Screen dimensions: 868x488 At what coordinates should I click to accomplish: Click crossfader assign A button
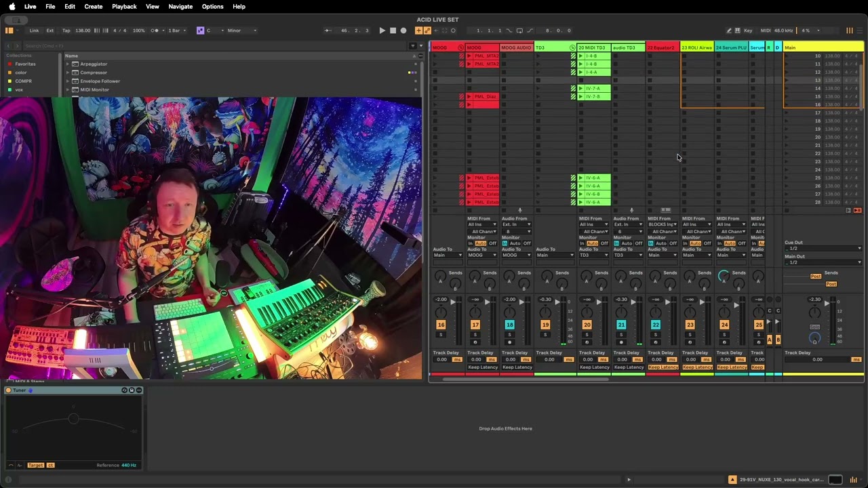pyautogui.click(x=769, y=340)
